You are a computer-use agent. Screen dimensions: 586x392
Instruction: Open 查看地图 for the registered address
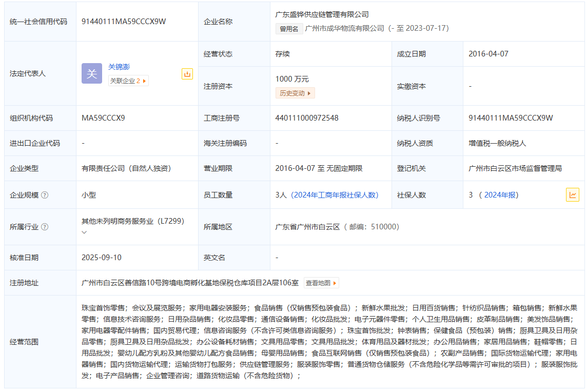pyautogui.click(x=321, y=283)
